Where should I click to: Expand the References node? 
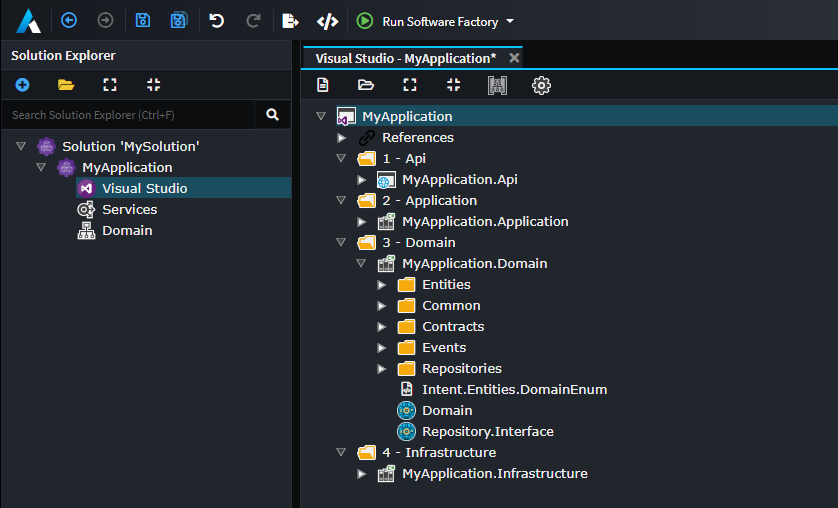[342, 138]
